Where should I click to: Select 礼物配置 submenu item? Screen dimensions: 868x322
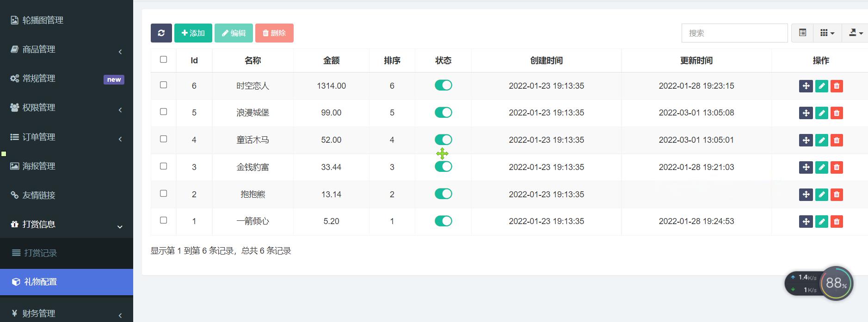[67, 282]
